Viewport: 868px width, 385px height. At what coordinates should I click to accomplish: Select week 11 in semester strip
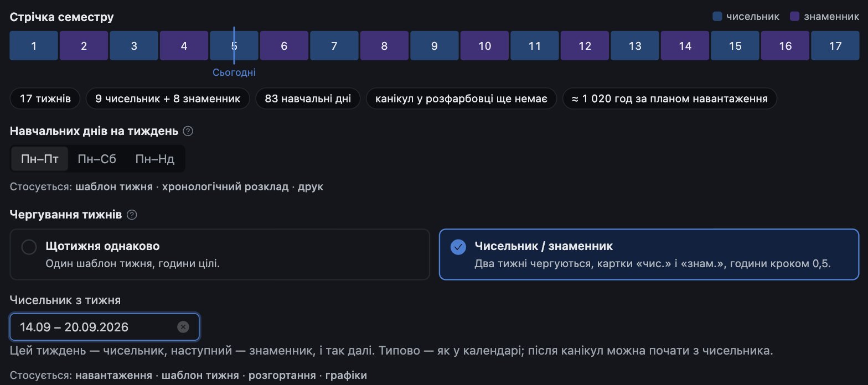(535, 46)
